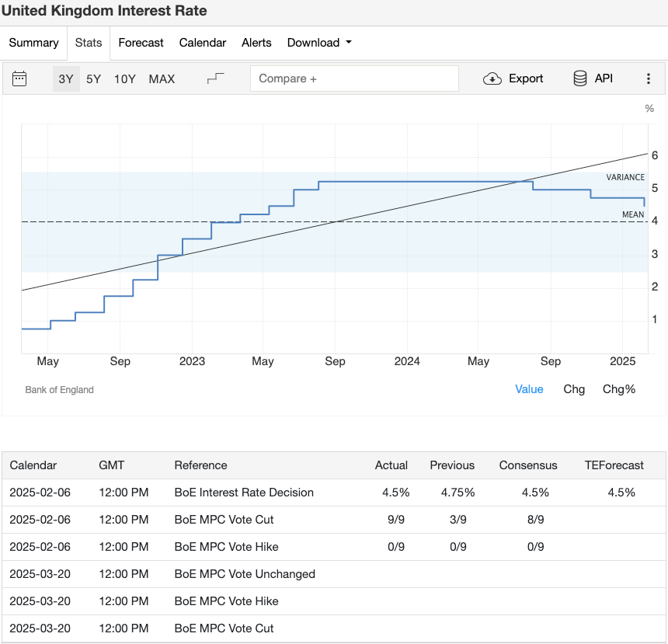
Task: Switch chart to 5Y range
Action: (93, 78)
